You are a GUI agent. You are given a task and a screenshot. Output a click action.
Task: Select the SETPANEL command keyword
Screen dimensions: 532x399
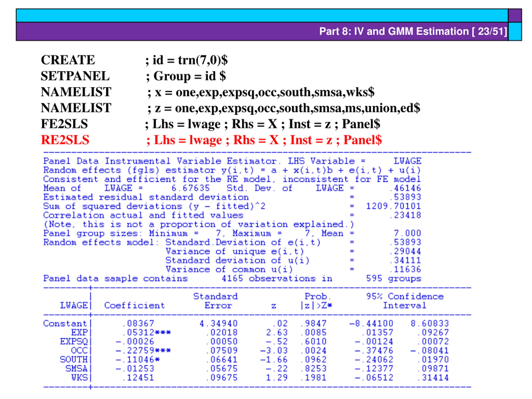click(75, 76)
